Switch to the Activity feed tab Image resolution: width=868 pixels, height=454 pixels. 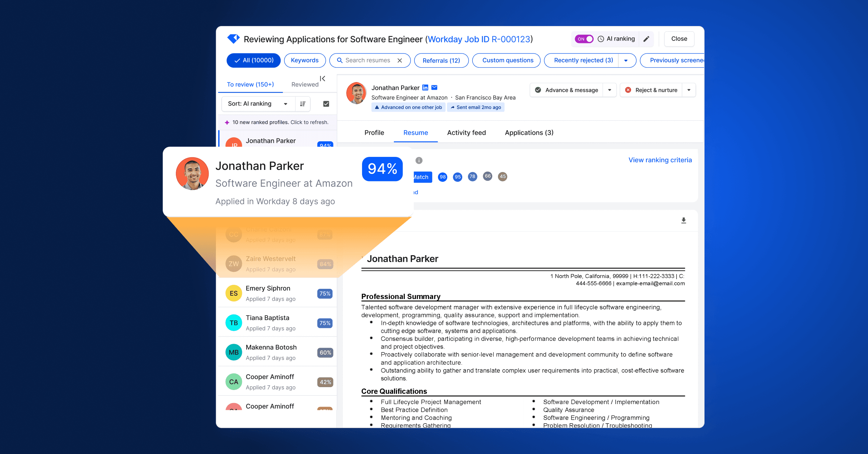click(x=466, y=133)
